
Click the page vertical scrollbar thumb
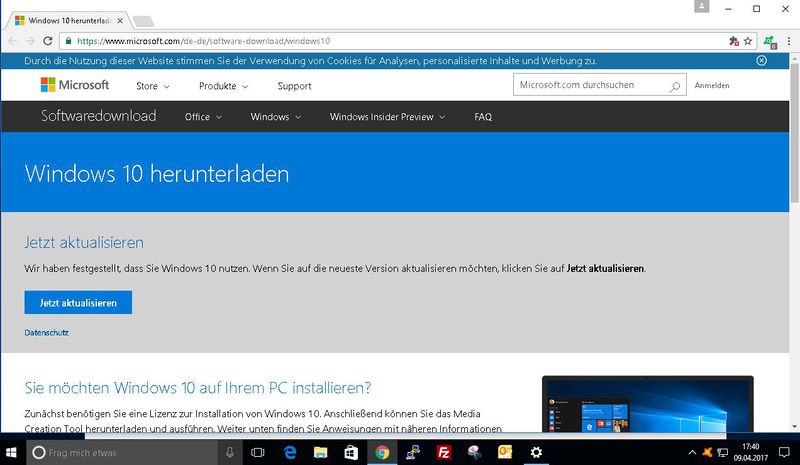pos(794,133)
